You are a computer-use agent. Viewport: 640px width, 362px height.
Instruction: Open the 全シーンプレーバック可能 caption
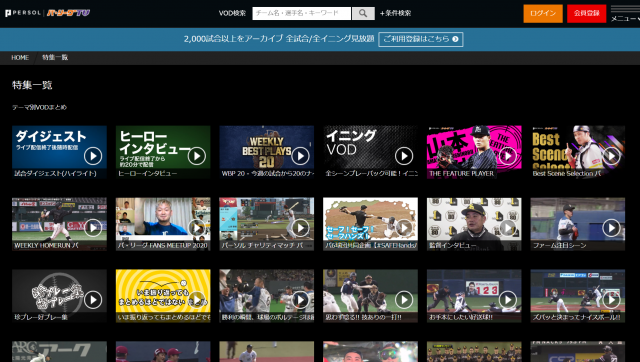(x=371, y=173)
